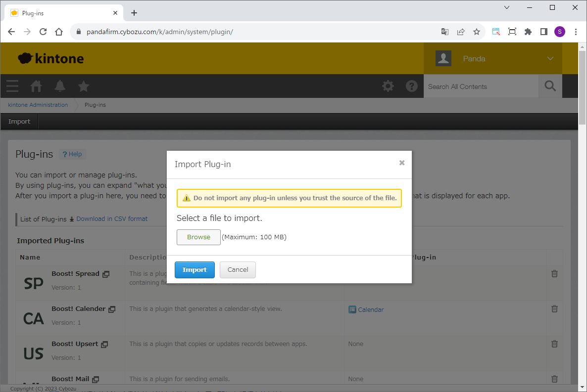Cancel the Import Plug-in dialog
587x392 pixels.
click(238, 270)
